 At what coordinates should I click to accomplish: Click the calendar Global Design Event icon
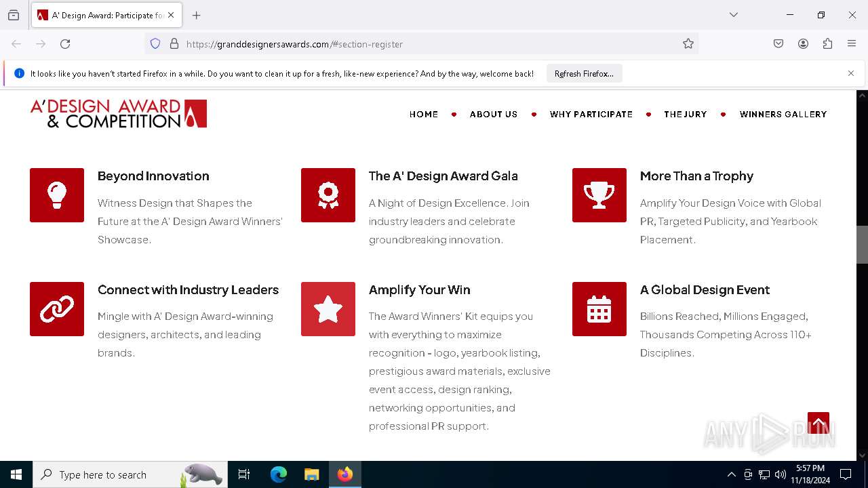pyautogui.click(x=599, y=309)
